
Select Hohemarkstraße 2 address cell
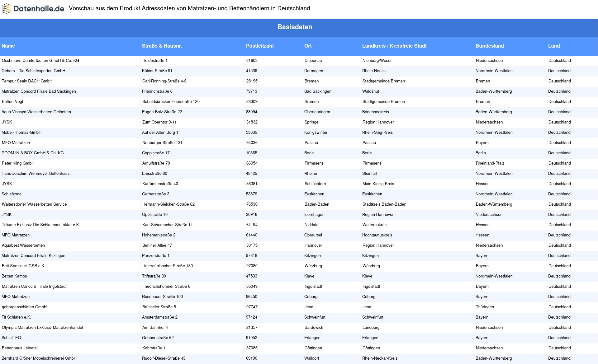click(159, 235)
